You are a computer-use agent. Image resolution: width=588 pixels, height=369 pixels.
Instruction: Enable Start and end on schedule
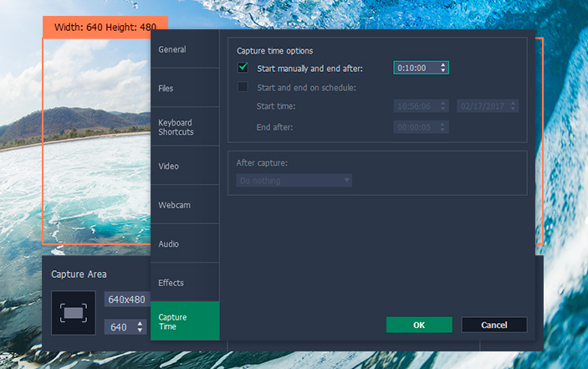click(x=243, y=87)
